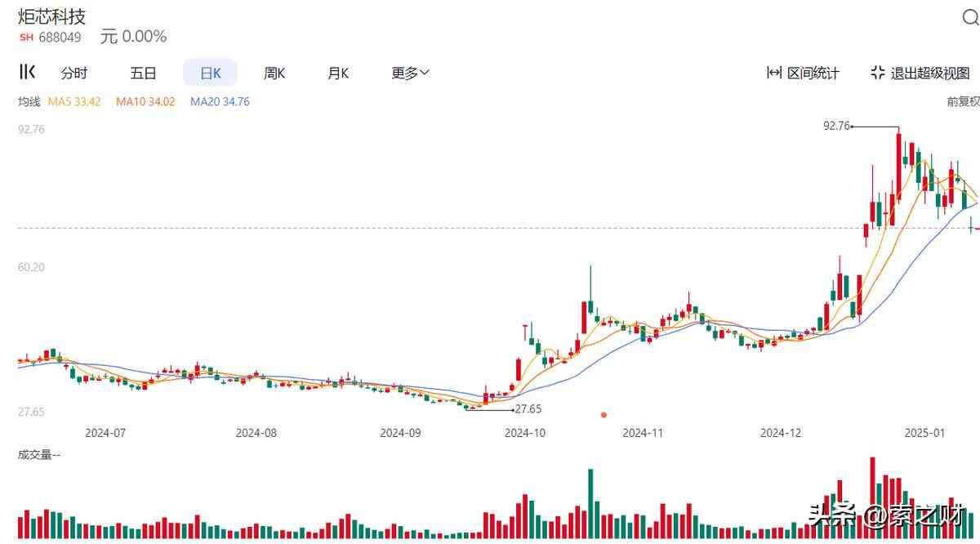Click the 92.76 high price marker
Viewport: 980px width, 544px height.
tap(837, 126)
